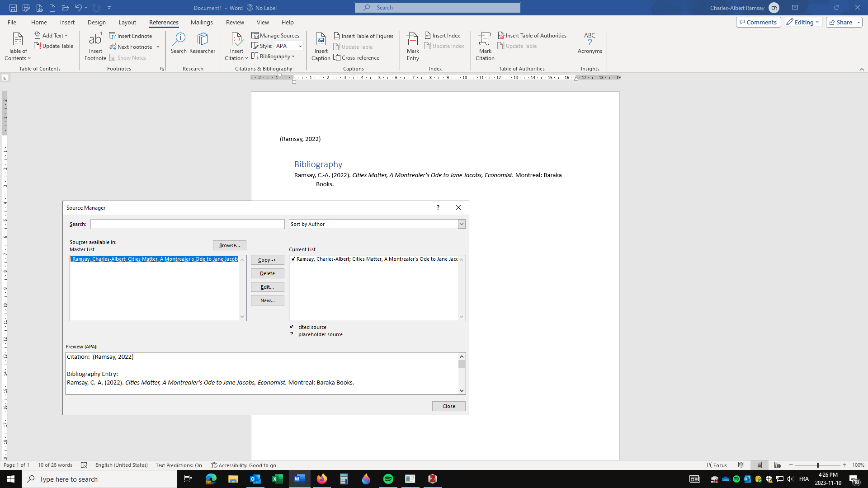This screenshot has width=868, height=488.
Task: Click Insert Citation icon
Action: coord(236,47)
